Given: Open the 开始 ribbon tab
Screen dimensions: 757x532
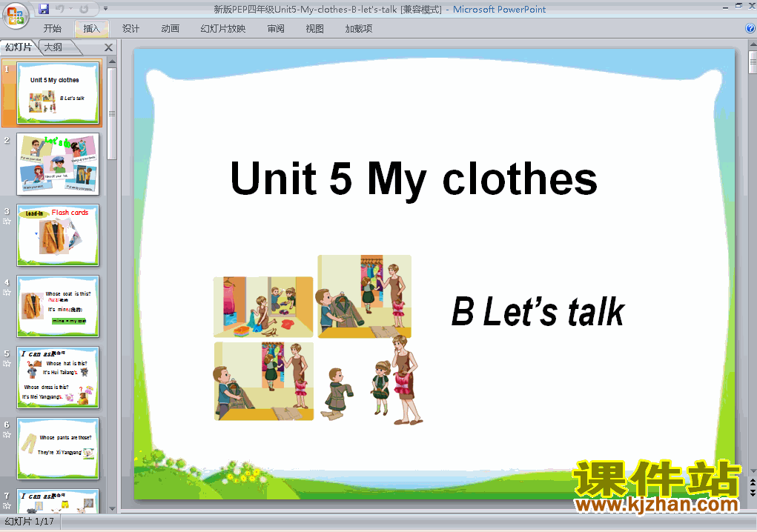Looking at the screenshot, I should 53,29.
